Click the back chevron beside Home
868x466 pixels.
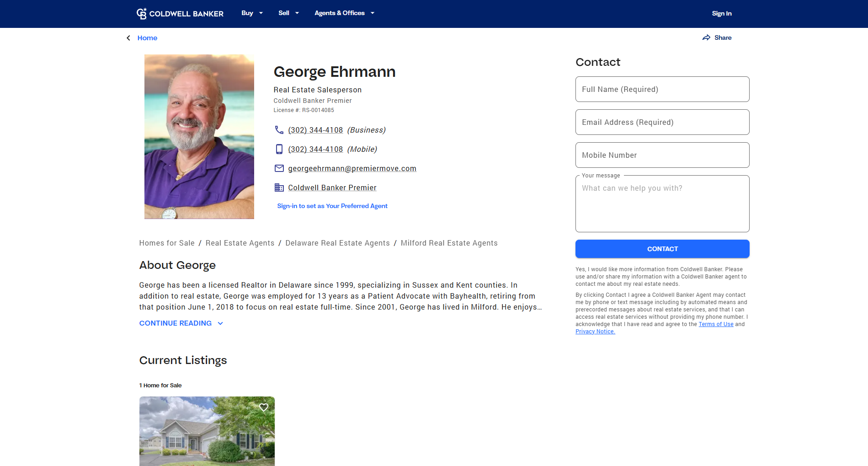point(128,38)
